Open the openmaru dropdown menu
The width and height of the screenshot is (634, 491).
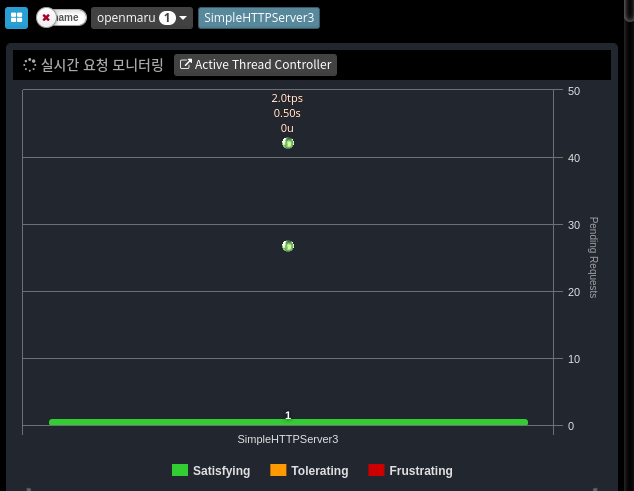pyautogui.click(x=141, y=18)
